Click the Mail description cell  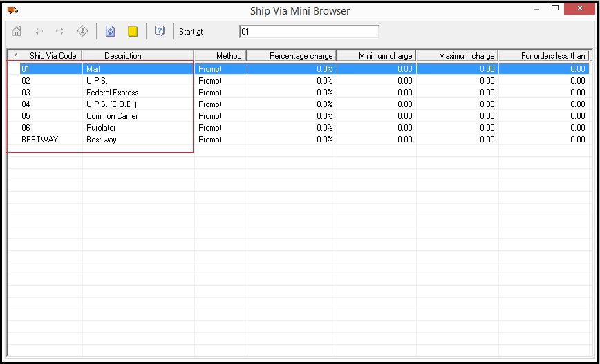click(x=138, y=69)
